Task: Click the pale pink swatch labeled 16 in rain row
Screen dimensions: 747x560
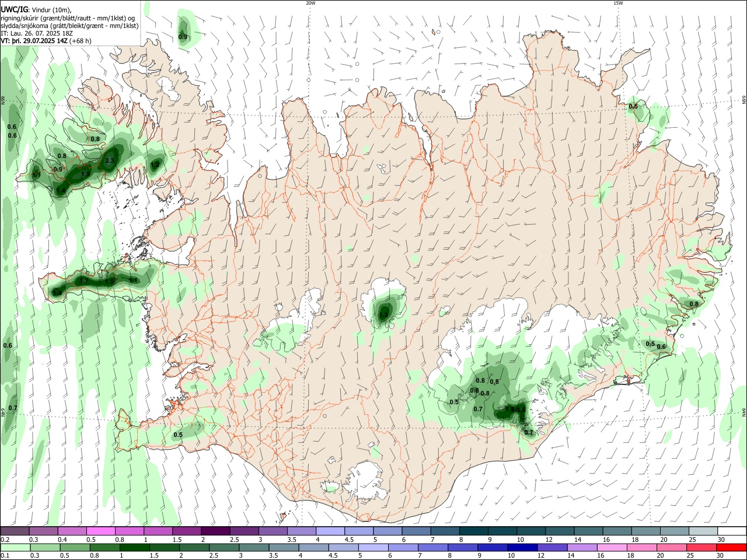Action: click(612, 547)
